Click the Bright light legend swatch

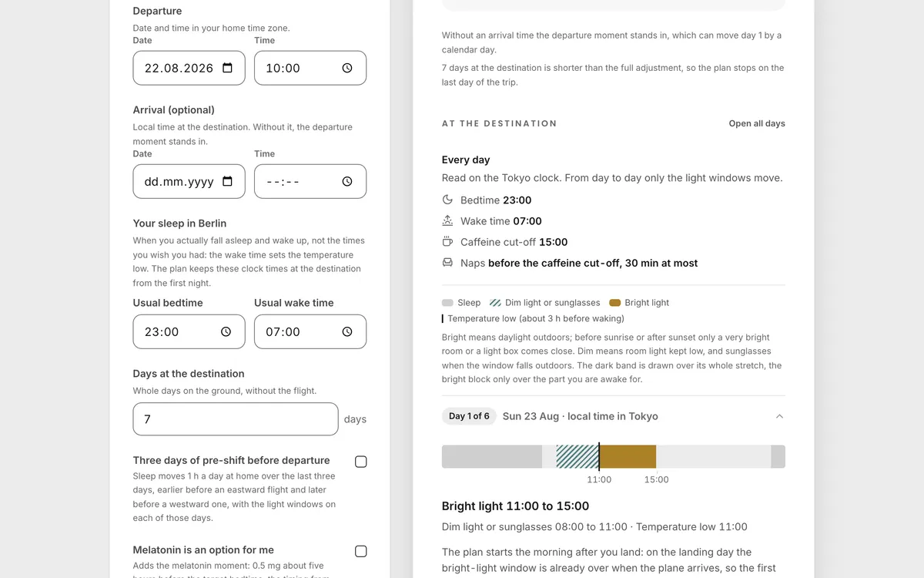pyautogui.click(x=614, y=303)
